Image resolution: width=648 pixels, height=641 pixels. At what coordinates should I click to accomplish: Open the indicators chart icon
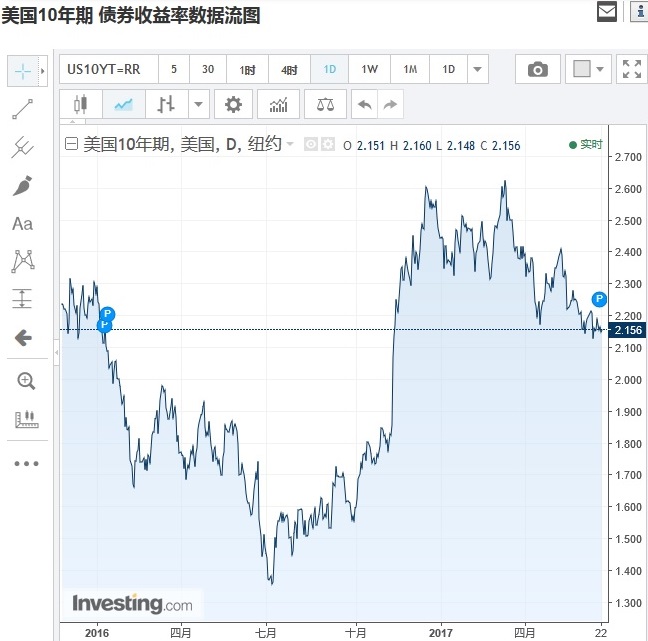click(278, 104)
